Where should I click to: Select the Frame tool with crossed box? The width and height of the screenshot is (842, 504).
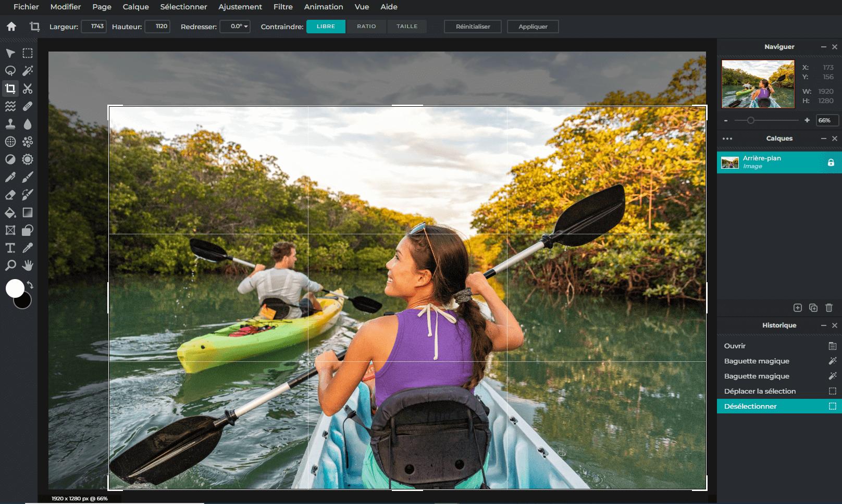tap(10, 230)
